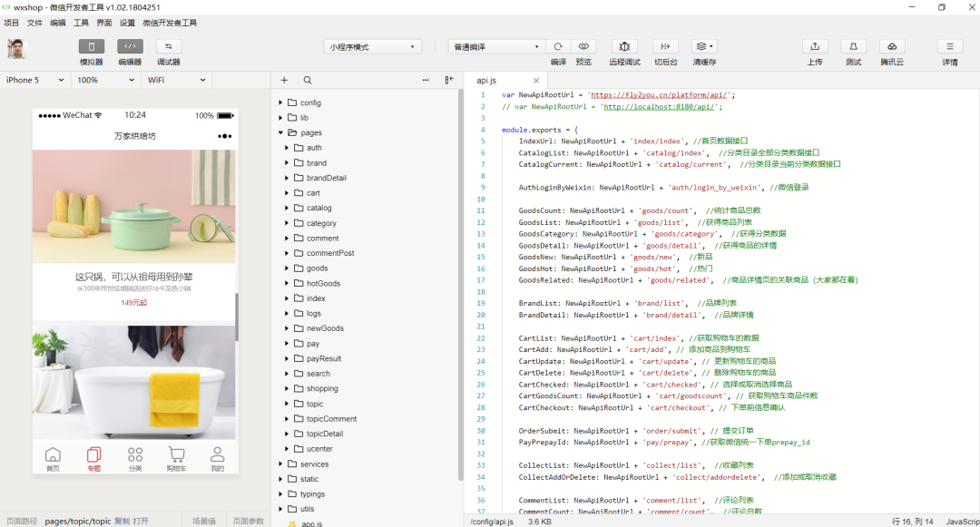Click 复制 next to page path
This screenshot has width=980, height=527.
click(122, 522)
